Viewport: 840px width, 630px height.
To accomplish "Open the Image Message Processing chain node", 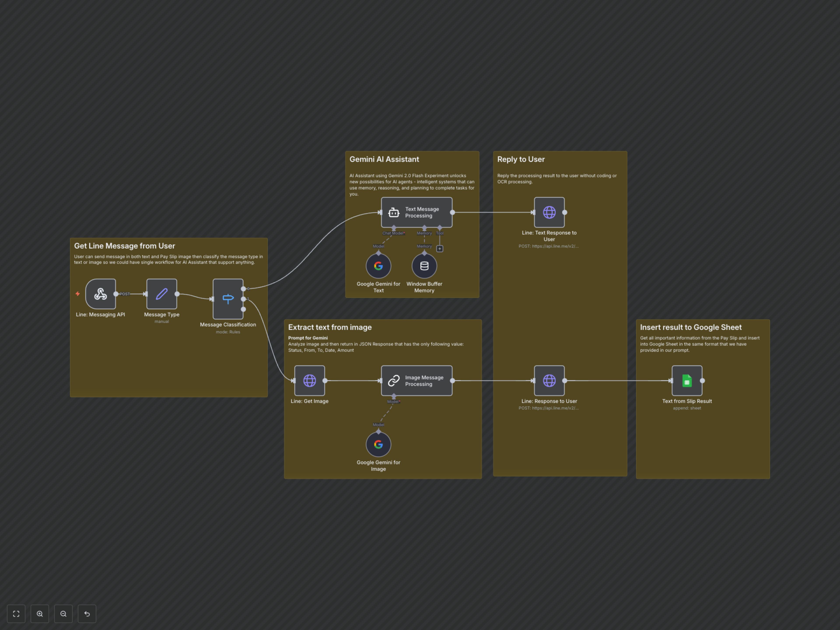I will (416, 380).
